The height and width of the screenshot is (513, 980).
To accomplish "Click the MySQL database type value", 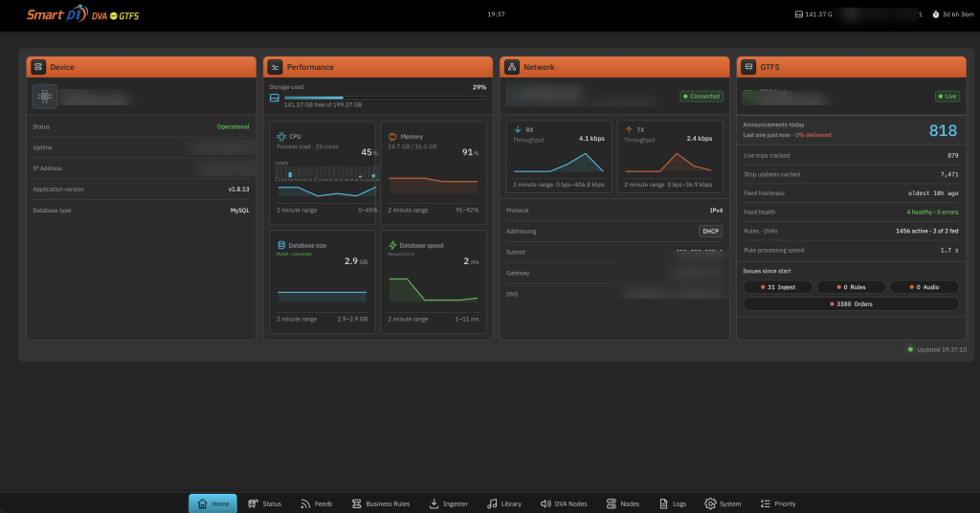I will pos(239,211).
